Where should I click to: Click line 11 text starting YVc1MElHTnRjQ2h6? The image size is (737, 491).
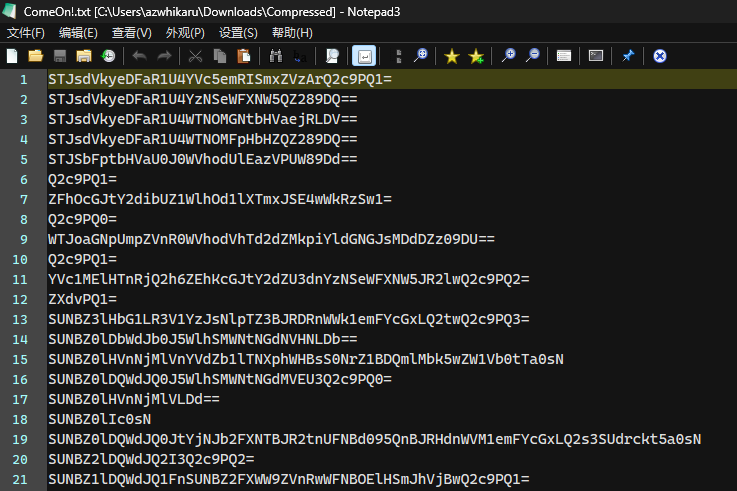(x=289, y=279)
